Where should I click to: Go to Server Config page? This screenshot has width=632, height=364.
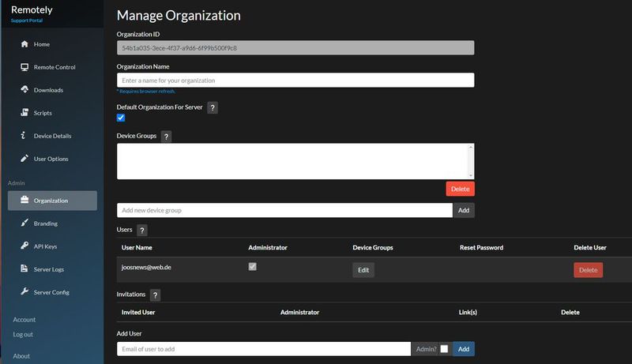coord(51,292)
